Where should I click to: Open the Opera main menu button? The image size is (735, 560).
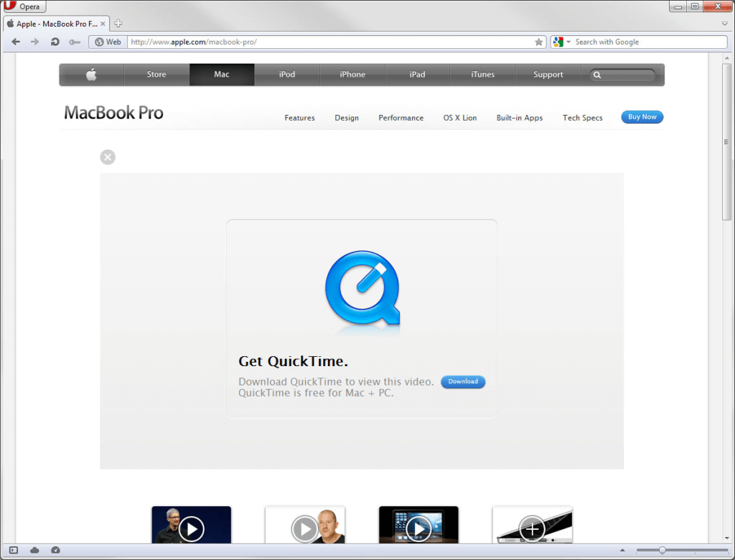pos(24,6)
